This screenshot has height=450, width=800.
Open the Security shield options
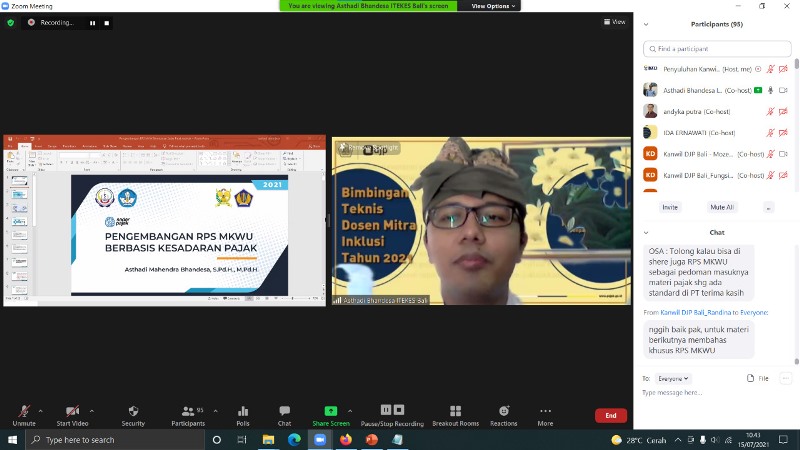(133, 415)
